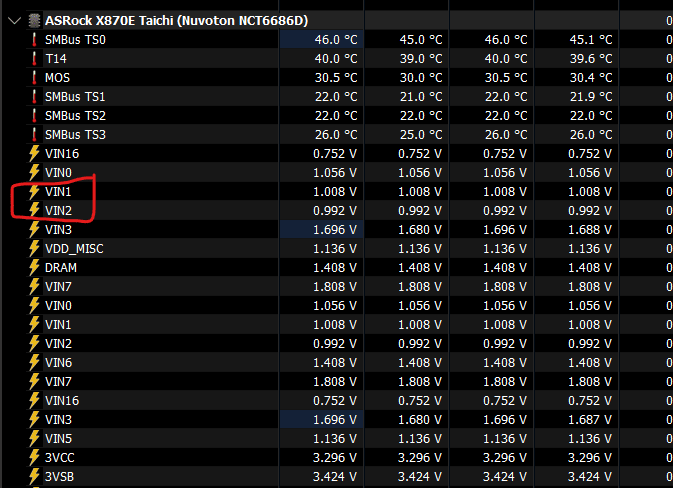Click the thermometer icon for MOS
Viewport: 673px width, 488px height.
34,78
